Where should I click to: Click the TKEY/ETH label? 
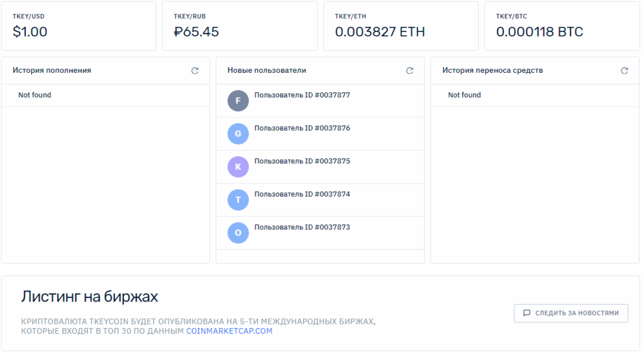(350, 16)
